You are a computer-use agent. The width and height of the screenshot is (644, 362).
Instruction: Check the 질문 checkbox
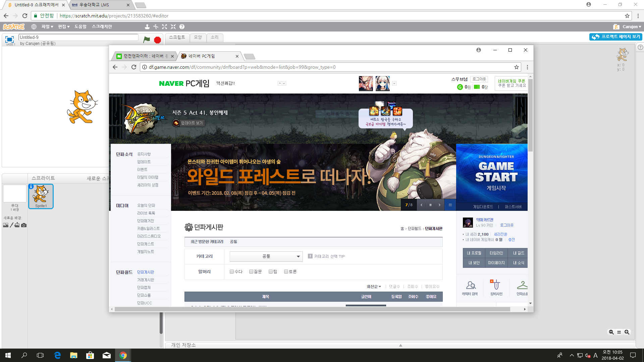pos(251,271)
